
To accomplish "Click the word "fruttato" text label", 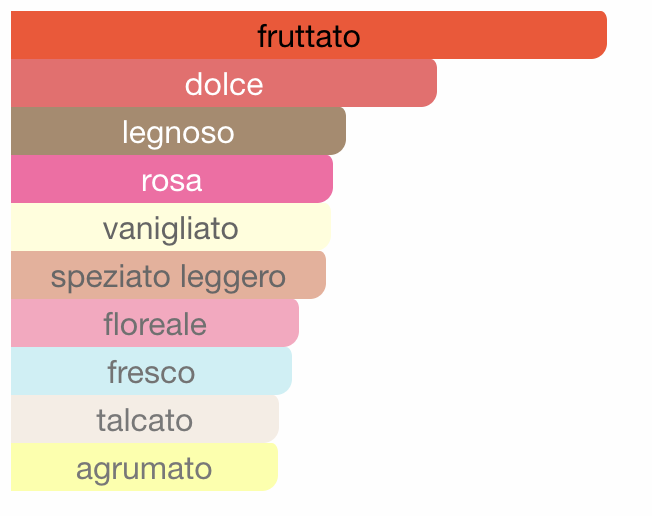I will (x=309, y=36).
